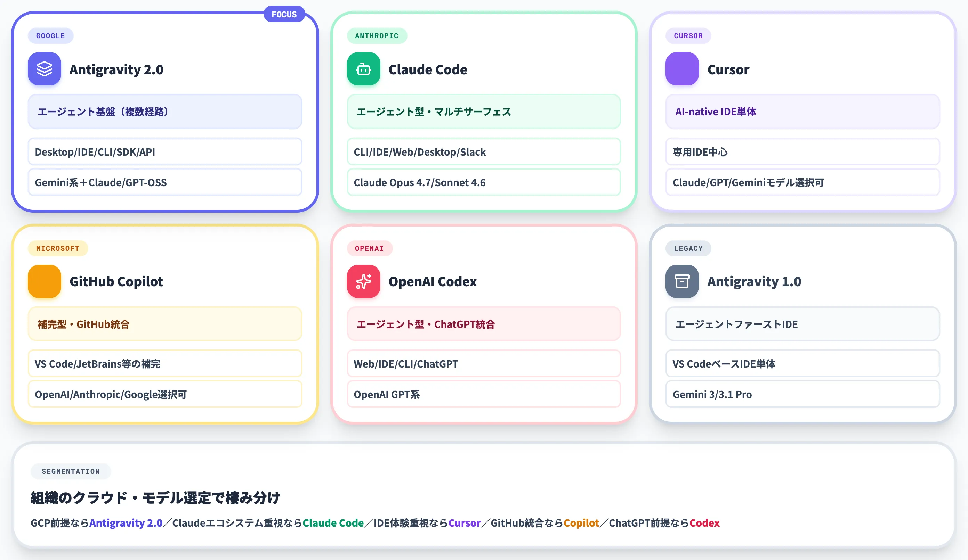Screen dimensions: 968x560
Task: Click the green Claude Code text in summary
Action: [333, 523]
